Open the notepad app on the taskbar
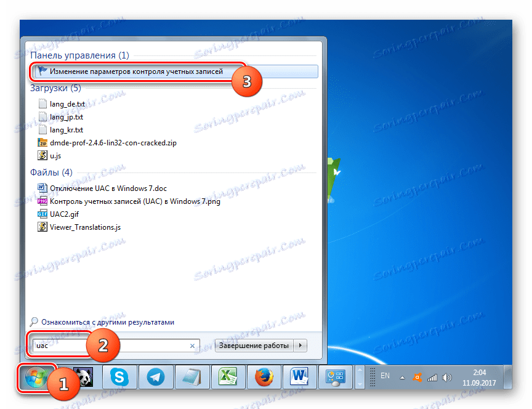Viewport: 532px width, 409px height. pyautogui.click(x=191, y=377)
